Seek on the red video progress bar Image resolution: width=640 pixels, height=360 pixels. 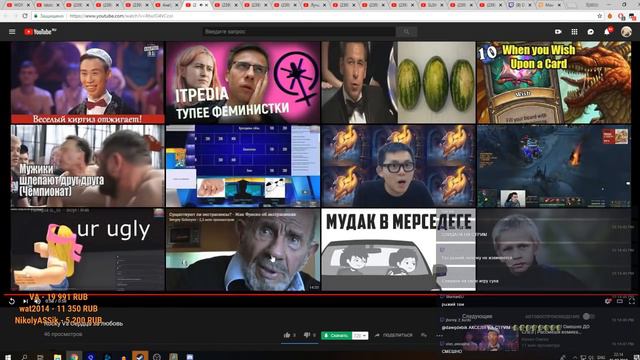(320, 294)
